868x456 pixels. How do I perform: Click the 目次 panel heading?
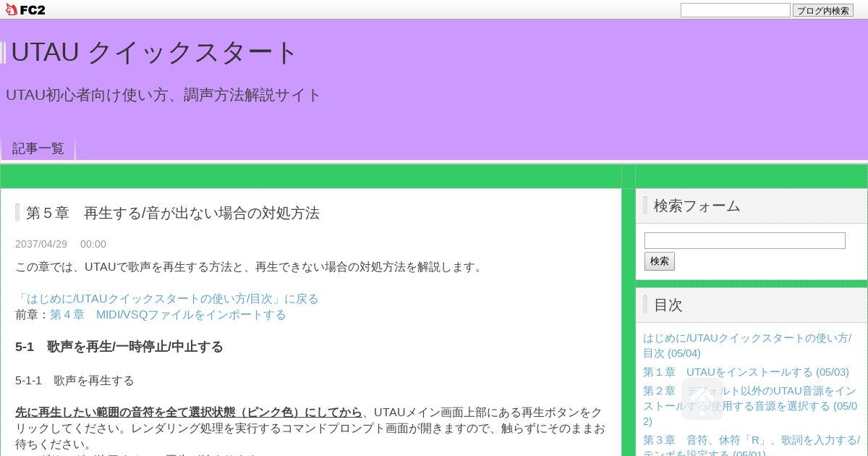[x=668, y=305]
